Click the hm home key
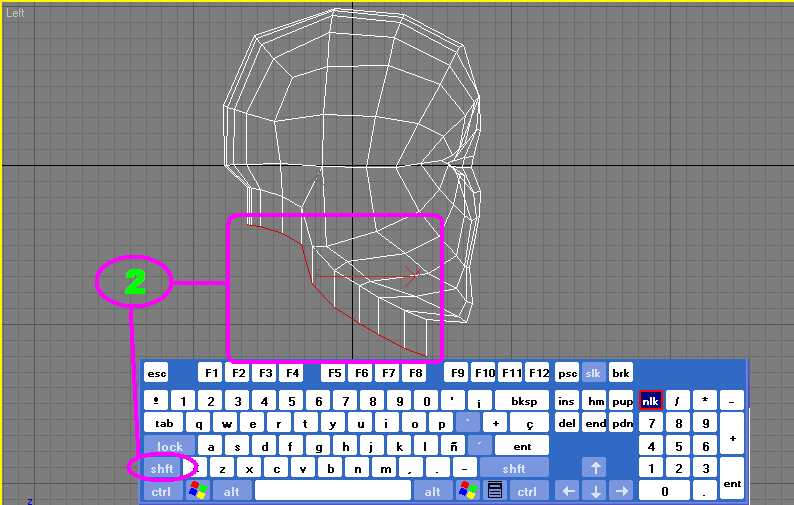794x505 pixels. click(x=595, y=401)
